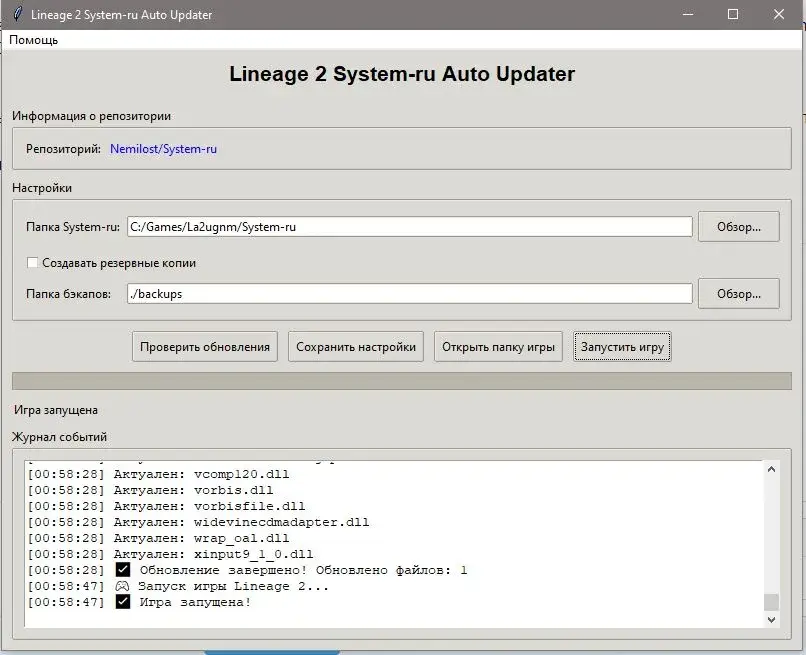Click Запустить игру button
Image resolution: width=806 pixels, height=655 pixels.
[622, 347]
